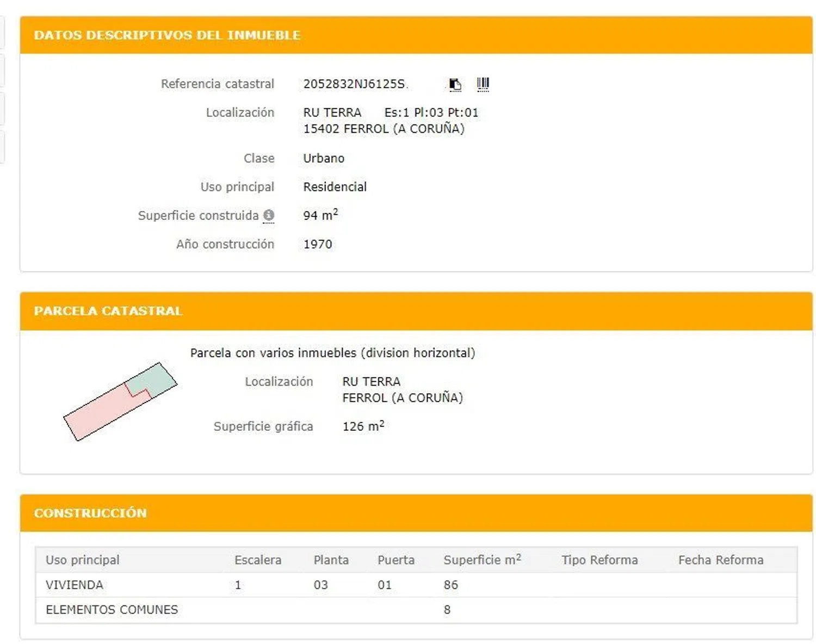Click the Escalera column header

point(258,560)
